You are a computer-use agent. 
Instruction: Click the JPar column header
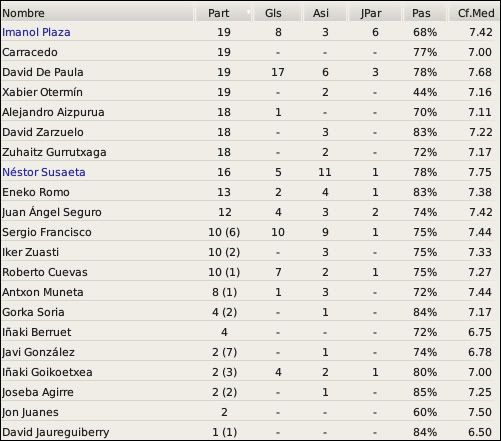click(x=374, y=13)
